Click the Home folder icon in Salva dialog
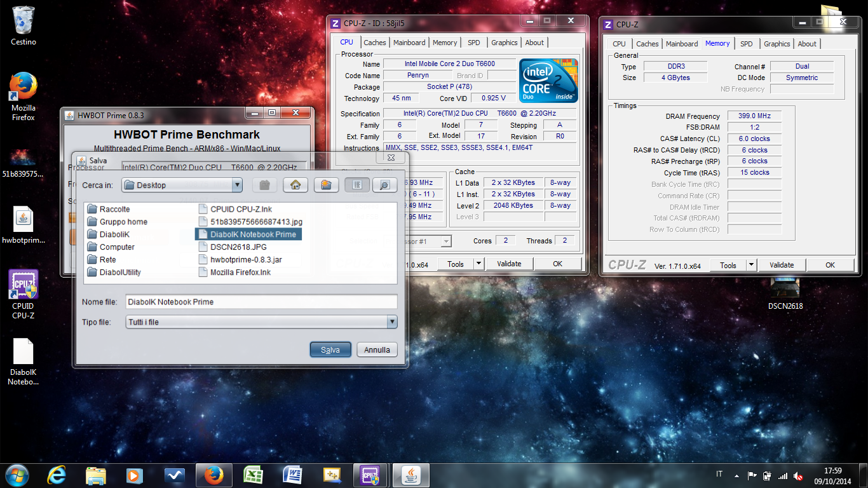Viewport: 868px width, 488px height. (295, 185)
